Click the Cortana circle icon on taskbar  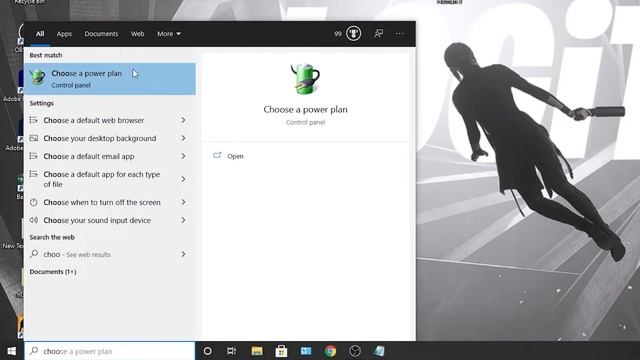[207, 351]
